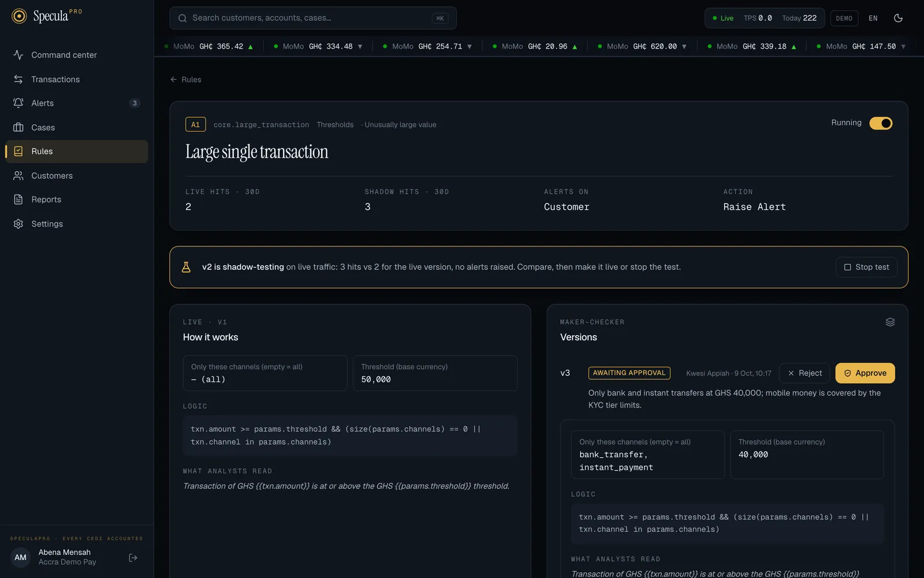924x578 pixels.
Task: Open Cases in sidebar
Action: (x=77, y=127)
